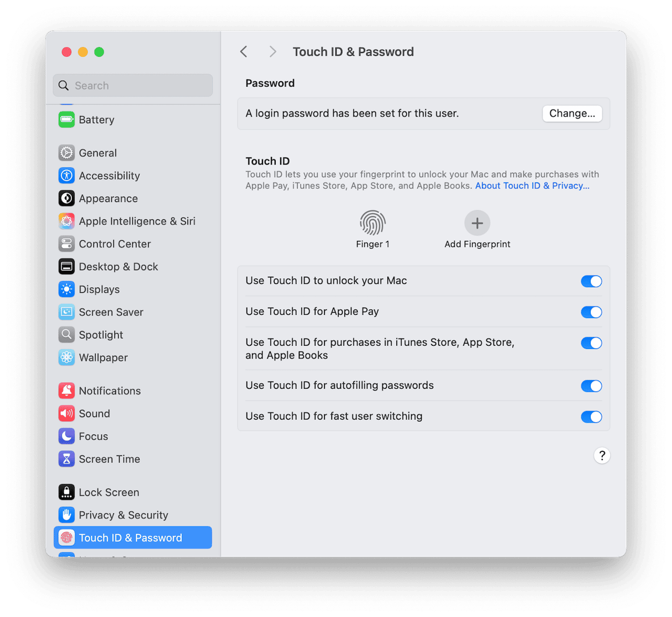Click the Focus label in sidebar
The image size is (672, 617).
point(93,436)
